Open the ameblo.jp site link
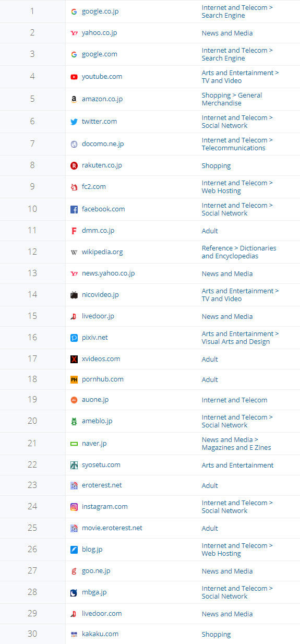 (97, 421)
